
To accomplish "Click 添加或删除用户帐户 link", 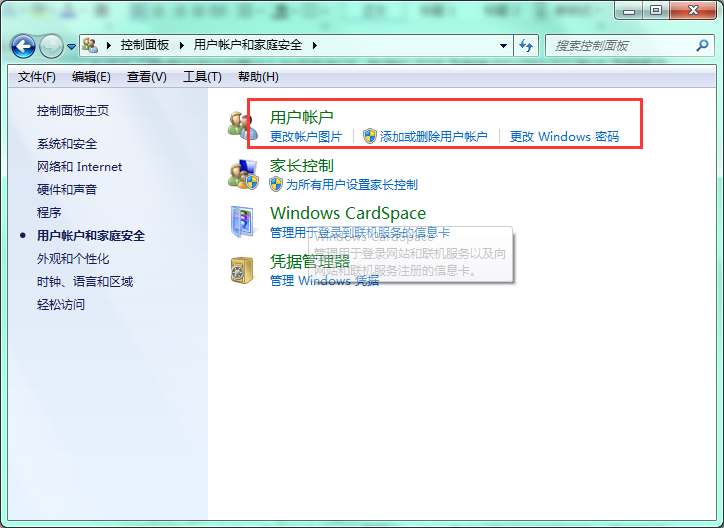I will (x=434, y=137).
